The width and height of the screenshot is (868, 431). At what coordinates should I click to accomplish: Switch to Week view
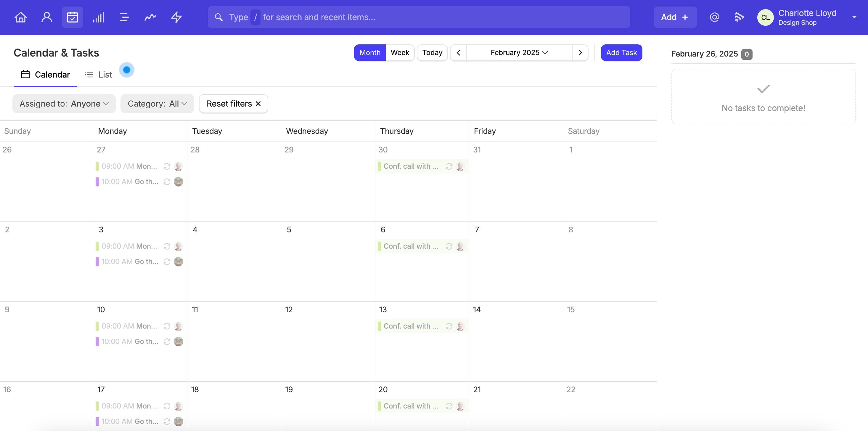coord(400,53)
